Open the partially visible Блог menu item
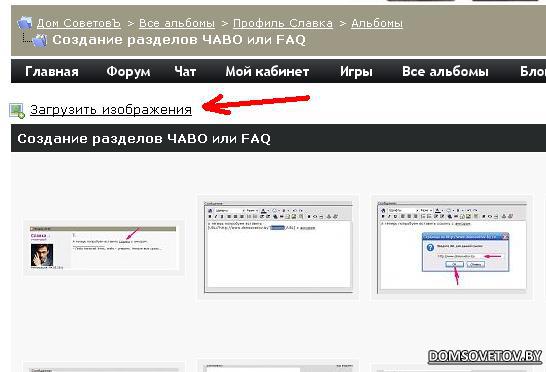This screenshot has height=372, width=546. [533, 71]
